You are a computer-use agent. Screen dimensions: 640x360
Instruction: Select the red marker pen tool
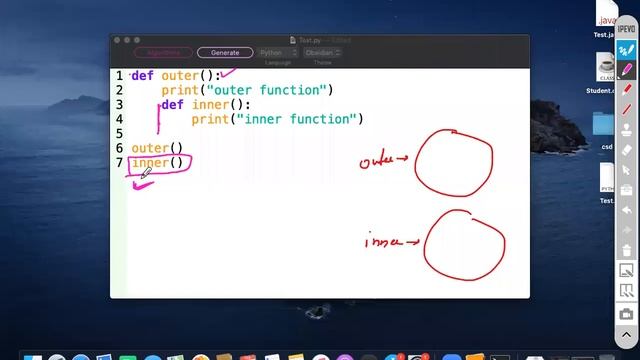click(x=627, y=90)
